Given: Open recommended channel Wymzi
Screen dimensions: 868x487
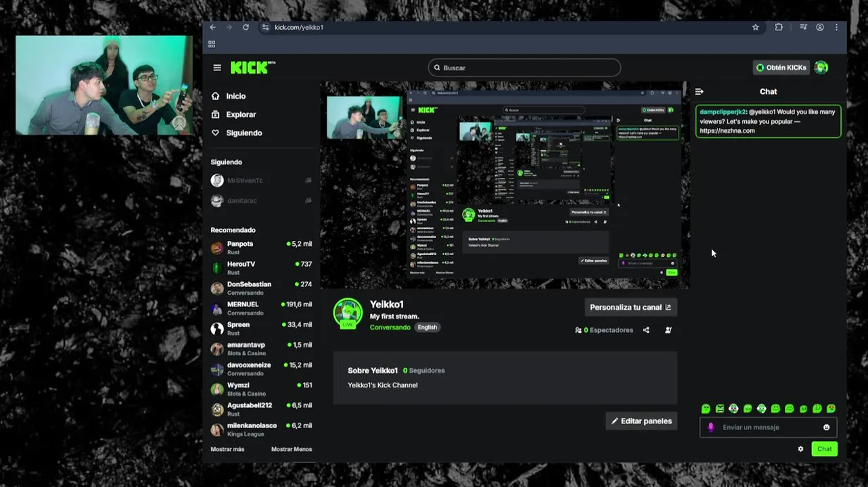Looking at the screenshot, I should [x=261, y=389].
